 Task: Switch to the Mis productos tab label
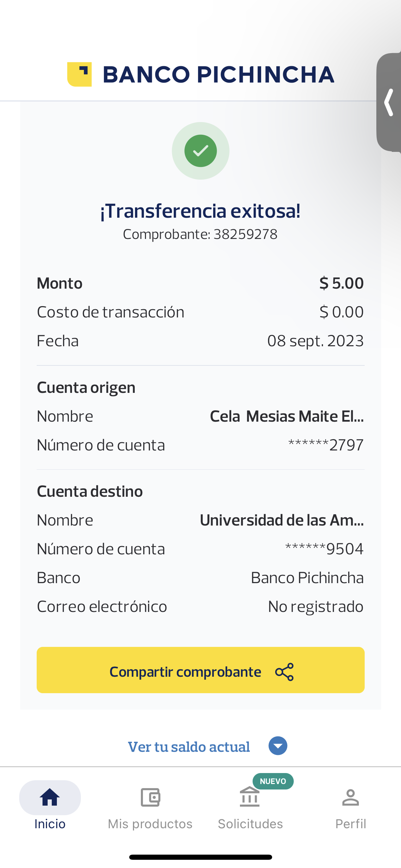pos(150,824)
